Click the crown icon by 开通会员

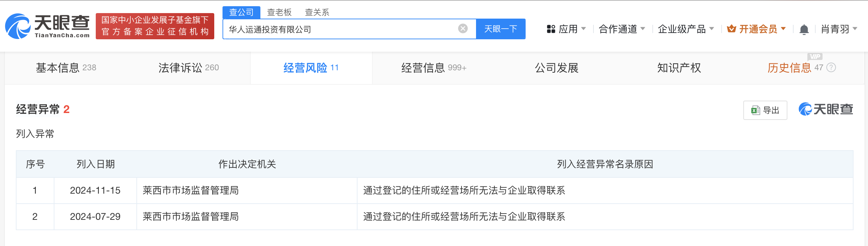731,29
